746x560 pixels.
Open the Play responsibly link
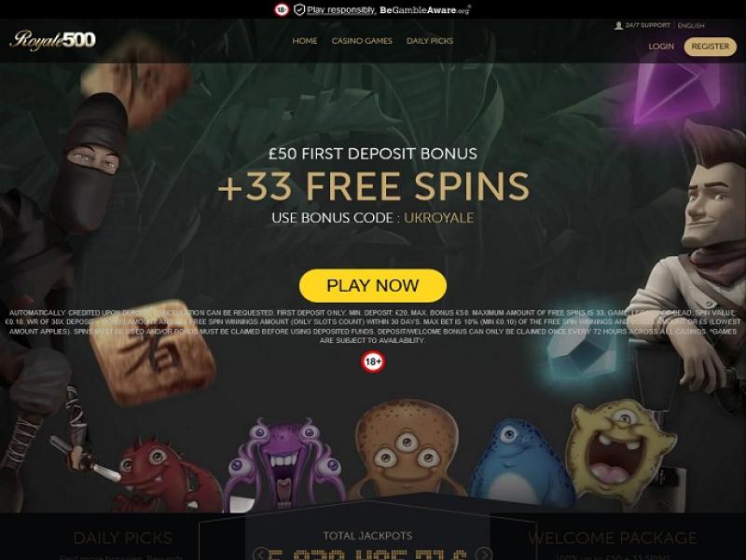click(341, 10)
